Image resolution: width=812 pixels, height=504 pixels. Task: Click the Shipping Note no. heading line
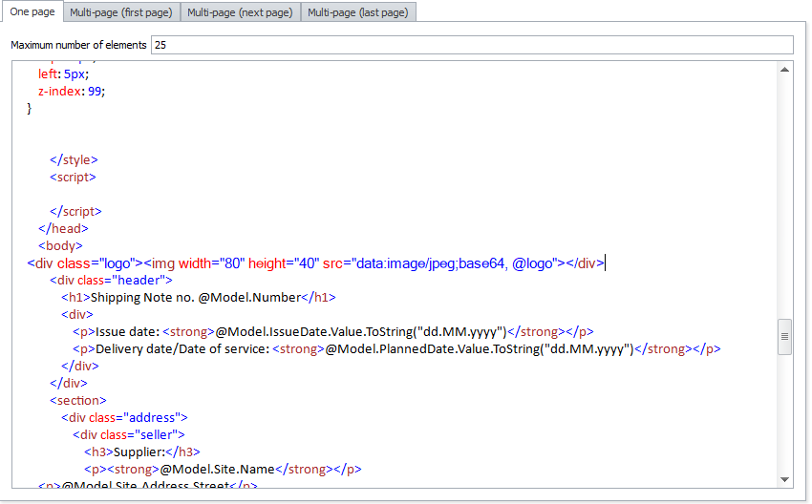point(199,297)
